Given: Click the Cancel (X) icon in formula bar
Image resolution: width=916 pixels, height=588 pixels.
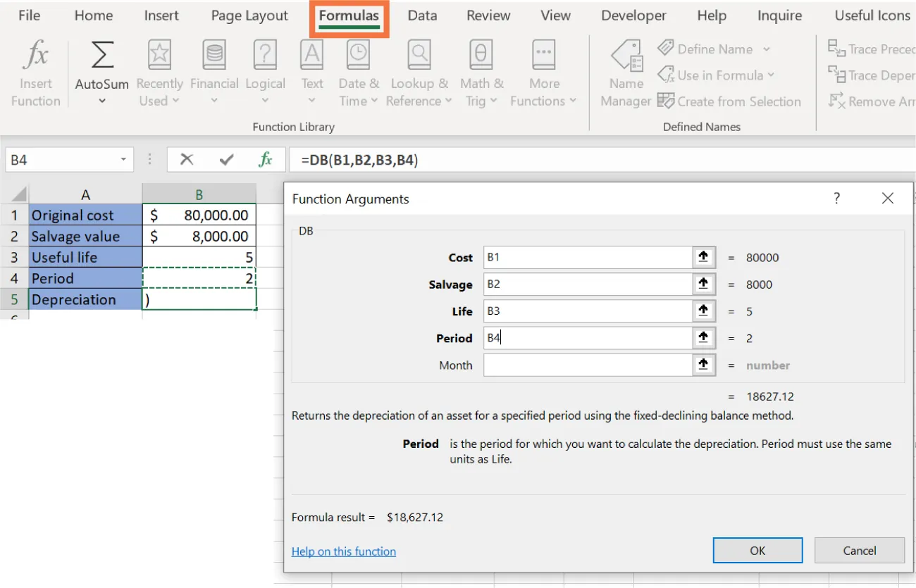Looking at the screenshot, I should 186,159.
